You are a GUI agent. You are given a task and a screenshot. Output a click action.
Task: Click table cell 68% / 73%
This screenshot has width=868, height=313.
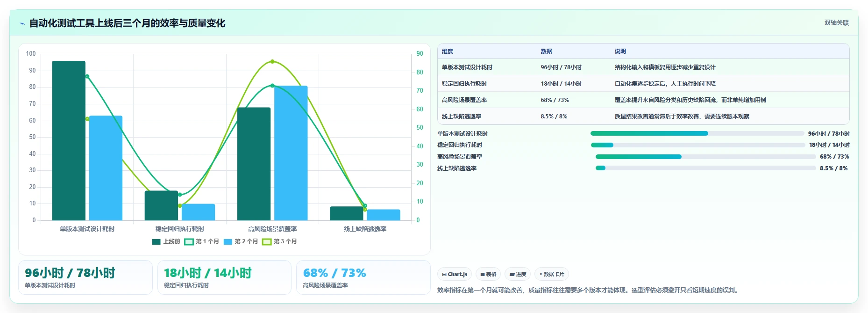click(x=555, y=100)
